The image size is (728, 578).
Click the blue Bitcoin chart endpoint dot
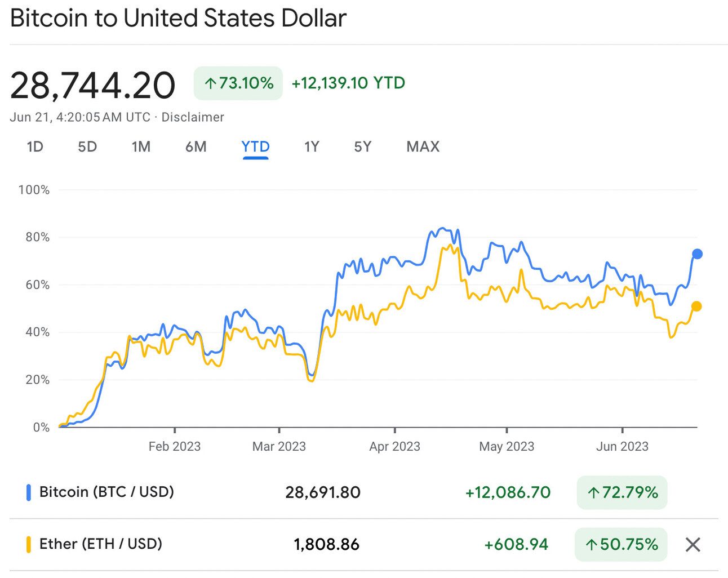[x=697, y=254]
